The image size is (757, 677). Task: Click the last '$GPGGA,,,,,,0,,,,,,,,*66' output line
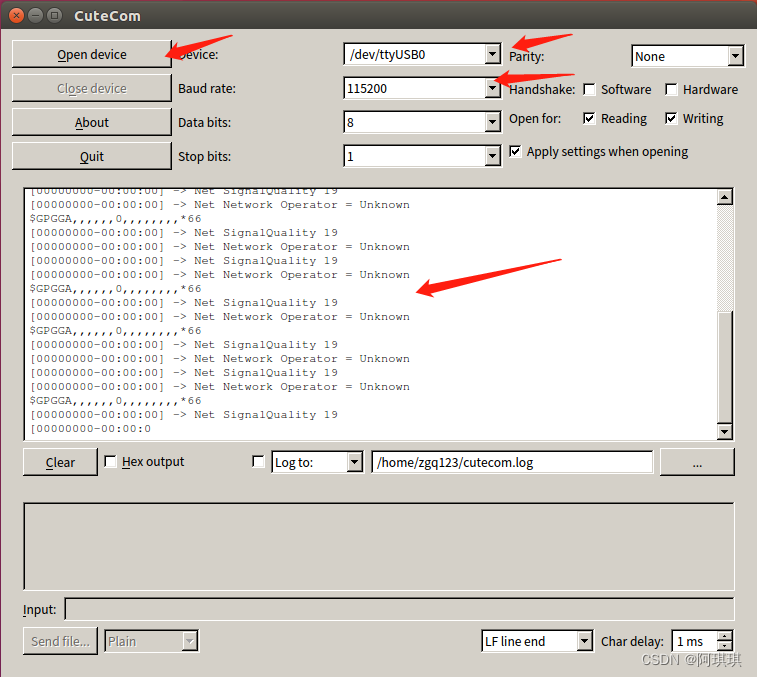tap(115, 400)
